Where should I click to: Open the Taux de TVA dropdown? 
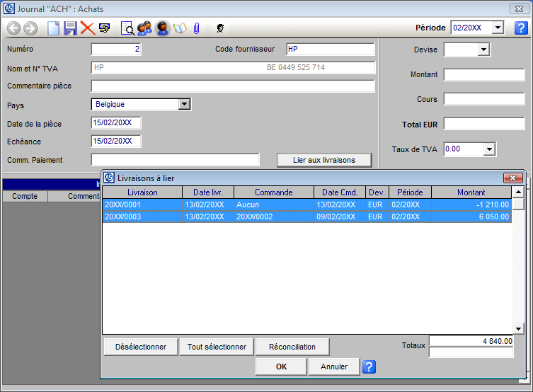(488, 149)
